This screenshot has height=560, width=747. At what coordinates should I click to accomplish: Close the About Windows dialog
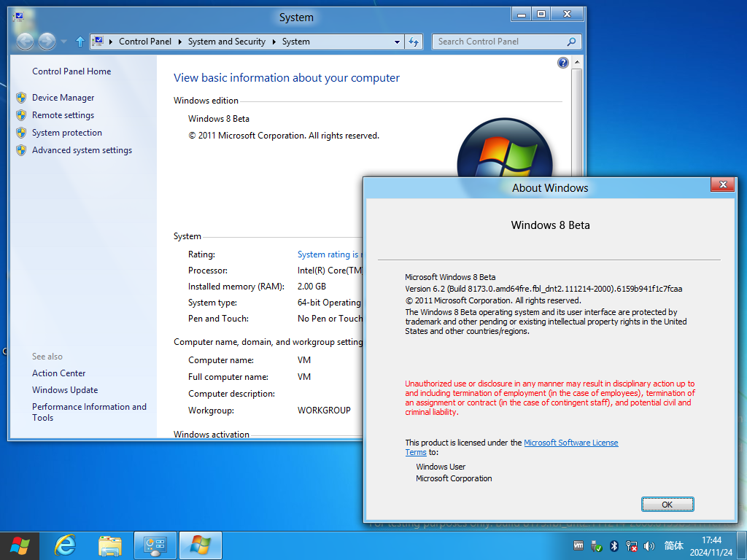pyautogui.click(x=722, y=184)
